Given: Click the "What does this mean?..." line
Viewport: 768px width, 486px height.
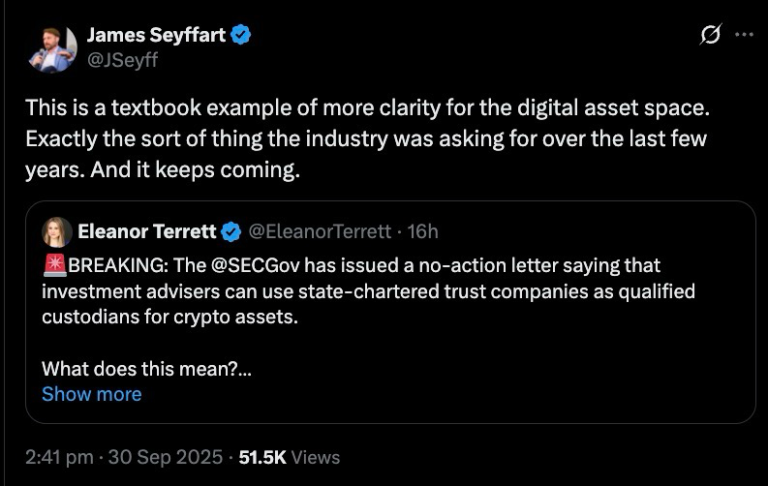Looking at the screenshot, I should [146, 368].
